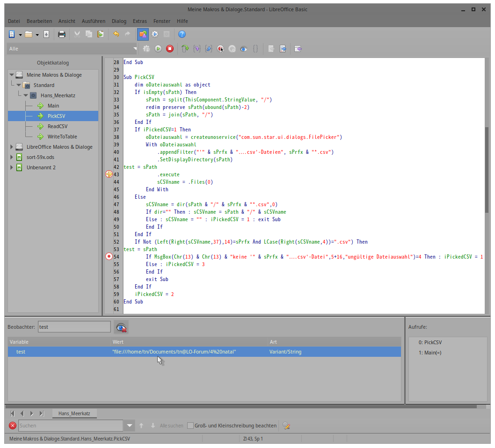Image resolution: width=495 pixels, height=448 pixels.
Task: Toggle the Object Catalog shapes icon
Action: [x=143, y=34]
